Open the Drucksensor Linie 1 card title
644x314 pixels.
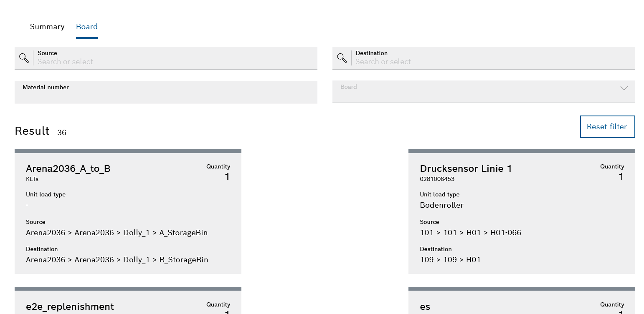click(x=466, y=168)
